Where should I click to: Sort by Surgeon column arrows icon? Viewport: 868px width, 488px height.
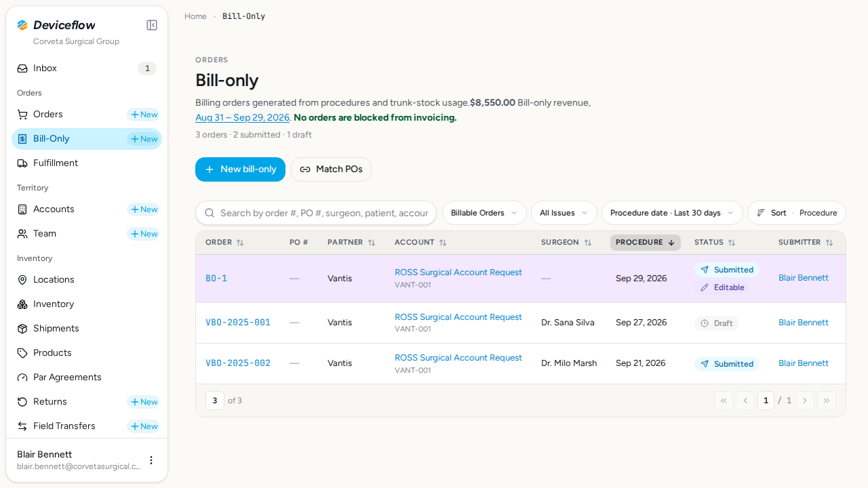(588, 243)
